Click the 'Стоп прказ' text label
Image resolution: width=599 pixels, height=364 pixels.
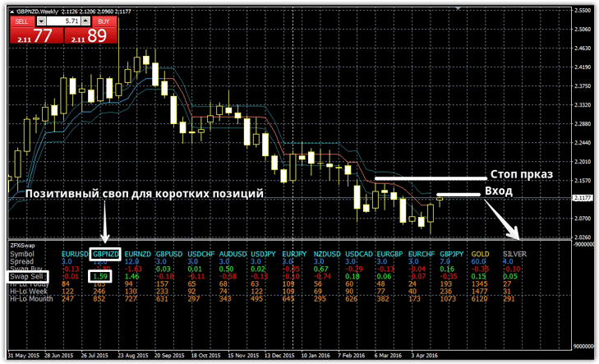521,176
